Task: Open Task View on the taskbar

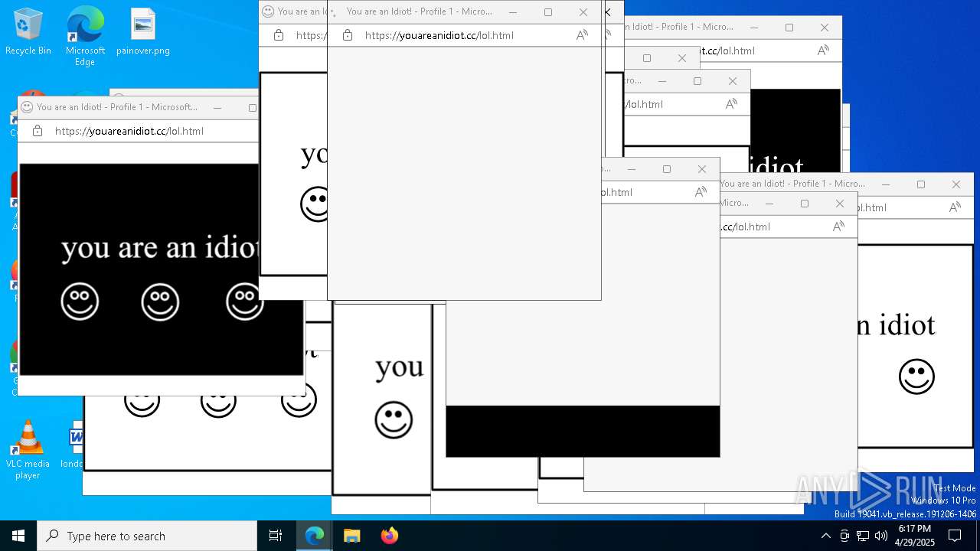Action: pos(276,536)
